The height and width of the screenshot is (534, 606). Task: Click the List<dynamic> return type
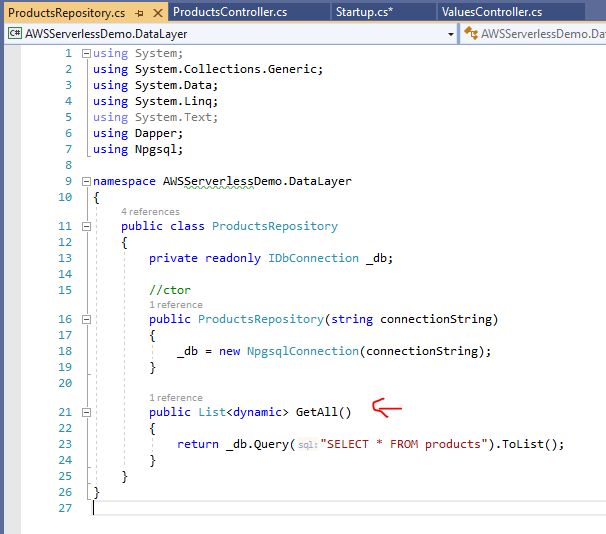243,412
